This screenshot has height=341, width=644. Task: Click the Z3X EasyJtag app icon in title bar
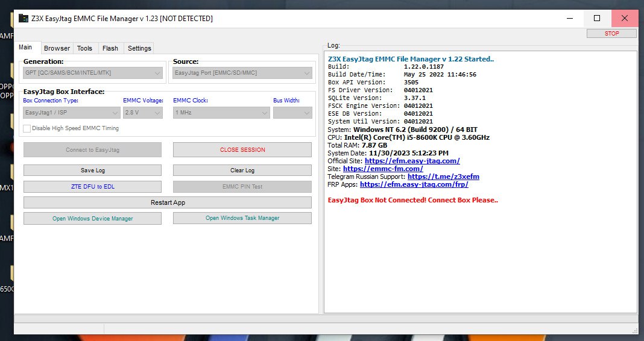(x=24, y=19)
